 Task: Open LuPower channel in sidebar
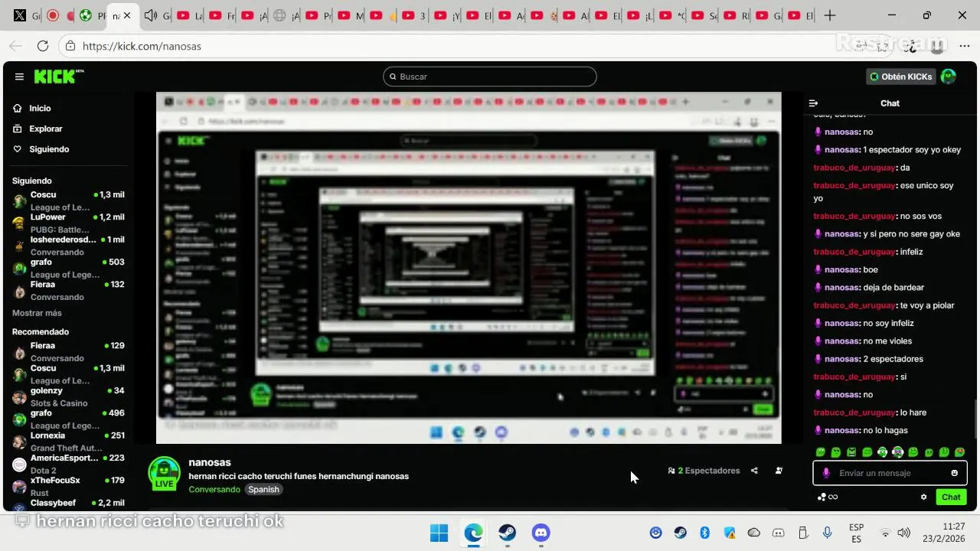(68, 223)
